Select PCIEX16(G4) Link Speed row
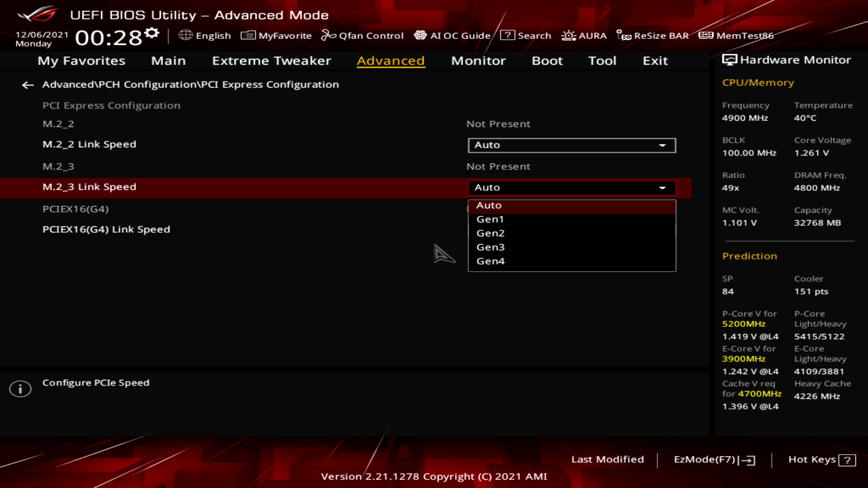868x488 pixels. pyautogui.click(x=106, y=230)
